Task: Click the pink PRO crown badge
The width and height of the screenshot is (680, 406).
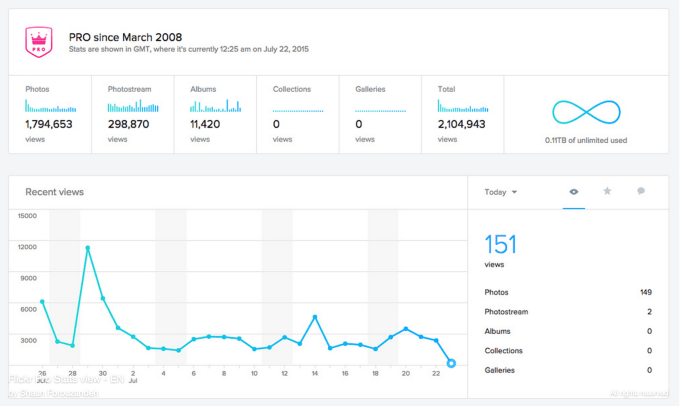Action: [x=39, y=40]
